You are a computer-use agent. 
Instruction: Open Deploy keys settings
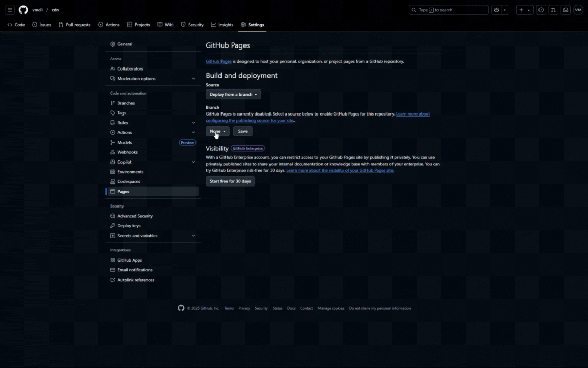pos(153,226)
